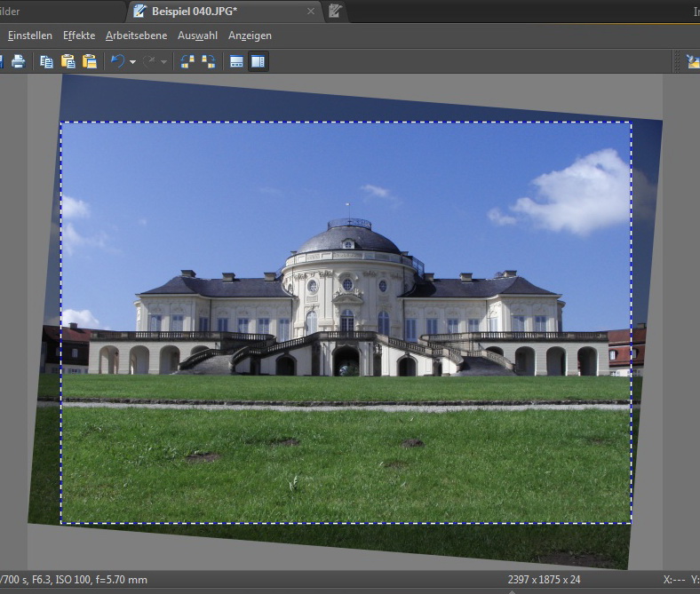Click the Print icon in toolbar
Image resolution: width=700 pixels, height=594 pixels.
point(18,62)
